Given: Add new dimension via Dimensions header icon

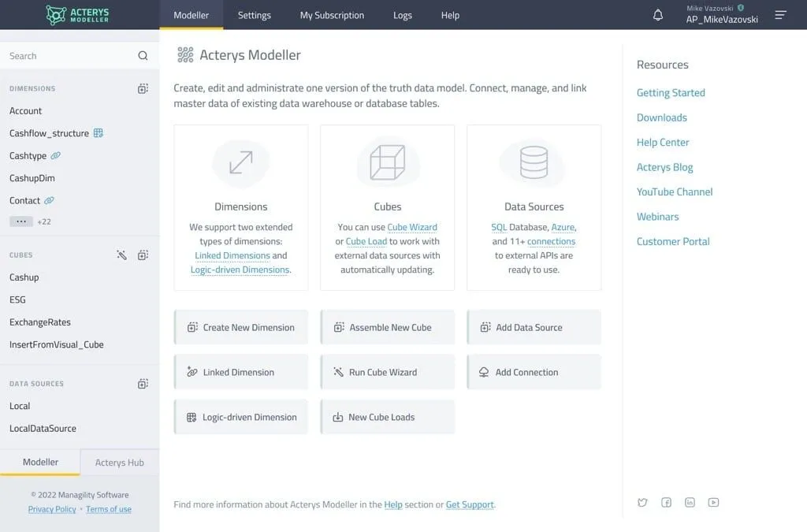Looking at the screenshot, I should click(x=143, y=89).
